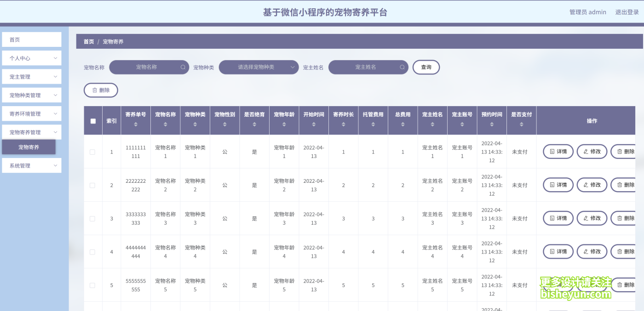644x311 pixels.
Task: Click 退出登录 in the top right
Action: (x=627, y=12)
